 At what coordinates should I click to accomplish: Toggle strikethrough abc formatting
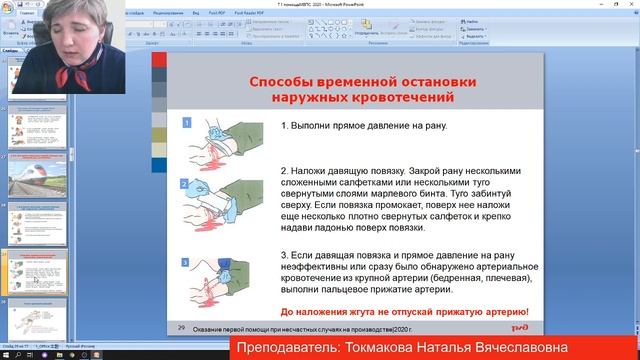coord(146,34)
